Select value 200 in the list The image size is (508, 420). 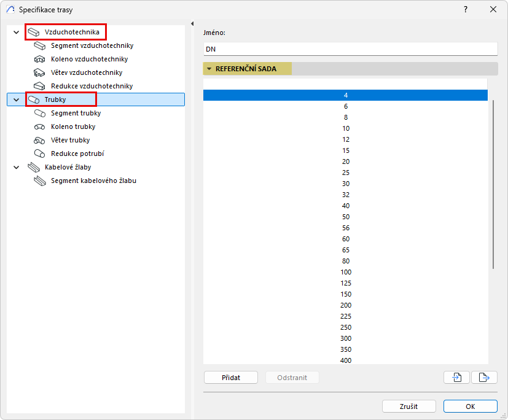(345, 305)
